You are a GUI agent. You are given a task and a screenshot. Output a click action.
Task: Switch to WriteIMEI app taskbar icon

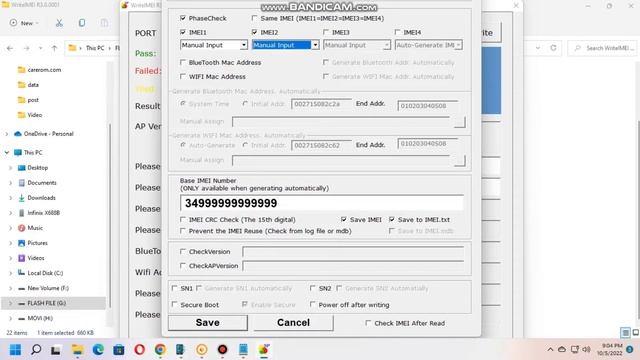264,350
